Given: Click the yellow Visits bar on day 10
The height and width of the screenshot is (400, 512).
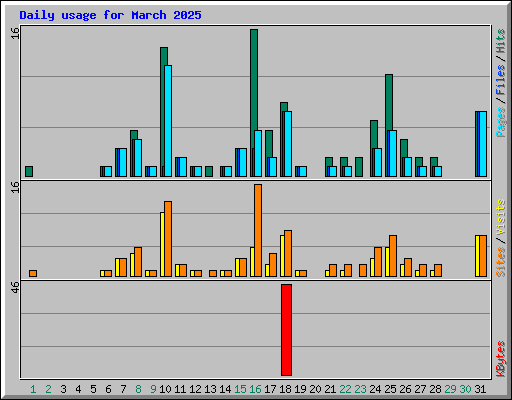Looking at the screenshot, I should (162, 244).
